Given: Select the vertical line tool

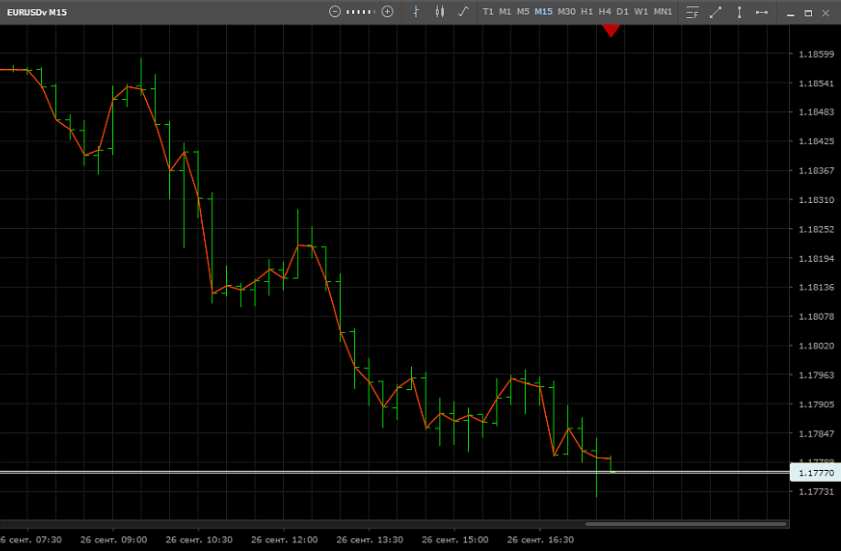Looking at the screenshot, I should click(x=739, y=12).
